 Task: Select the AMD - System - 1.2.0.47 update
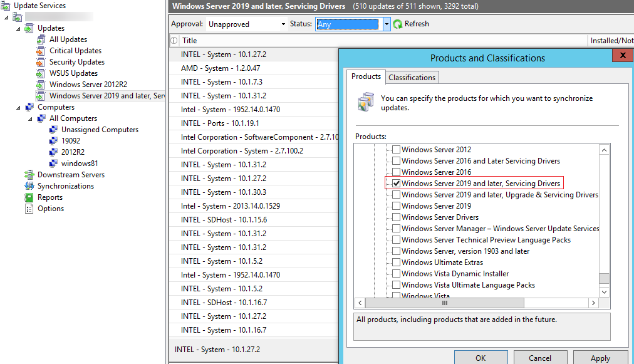(x=254, y=68)
